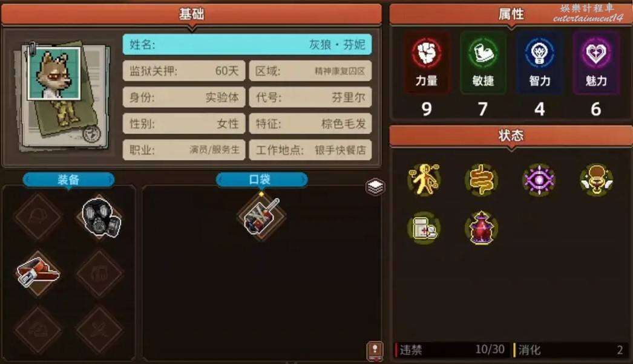The image size is (633, 364).
Task: Toggle the layers stack icon beside pocket
Action: pos(375,186)
